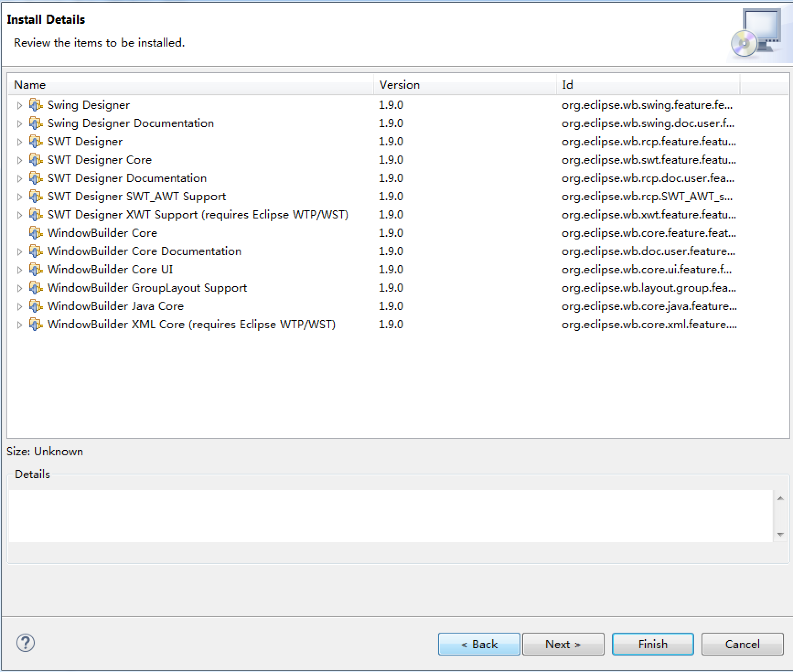Click the org.eclipse.wb.rcp.SWT_AWT_s... Id cell
Screen dimensions: 793x672
(647, 197)
